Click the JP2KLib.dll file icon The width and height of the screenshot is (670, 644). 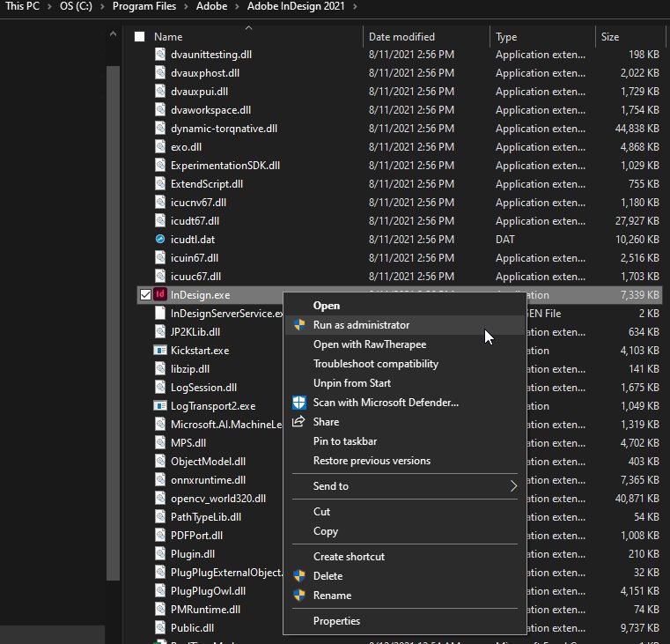[160, 331]
